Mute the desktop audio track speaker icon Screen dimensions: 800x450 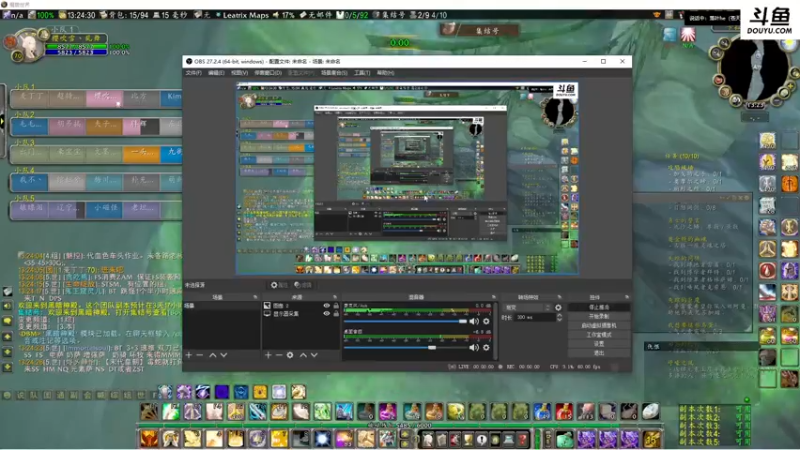click(474, 347)
